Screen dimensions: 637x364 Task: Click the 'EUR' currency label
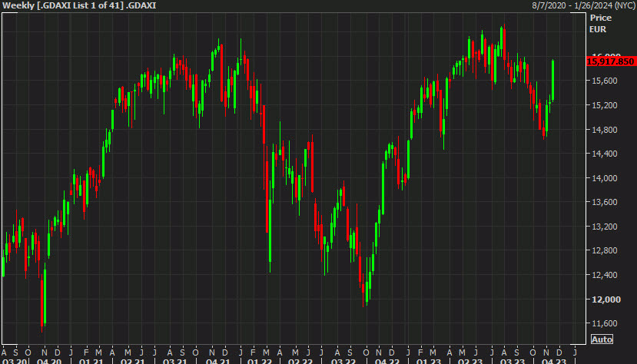coord(598,29)
